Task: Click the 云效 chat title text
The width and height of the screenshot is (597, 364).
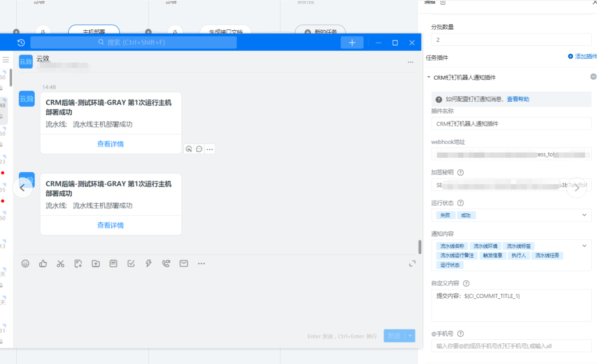Action: coord(43,58)
